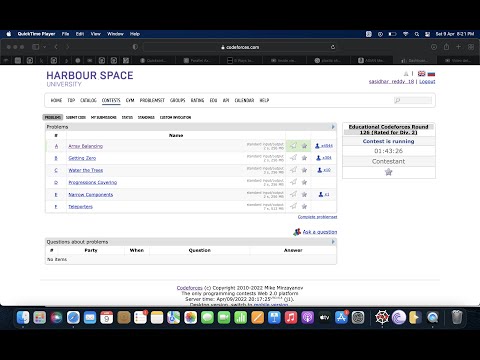Click the notifications bell icon in header

click(x=406, y=74)
